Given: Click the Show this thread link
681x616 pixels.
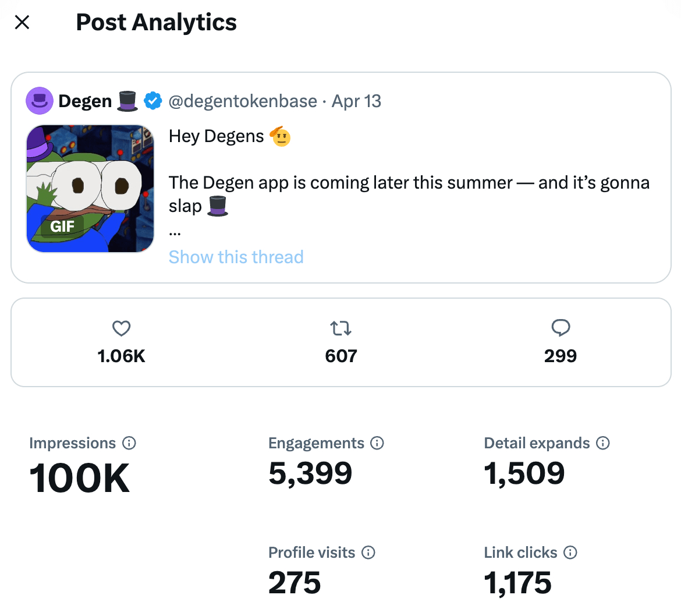Looking at the screenshot, I should (236, 257).
